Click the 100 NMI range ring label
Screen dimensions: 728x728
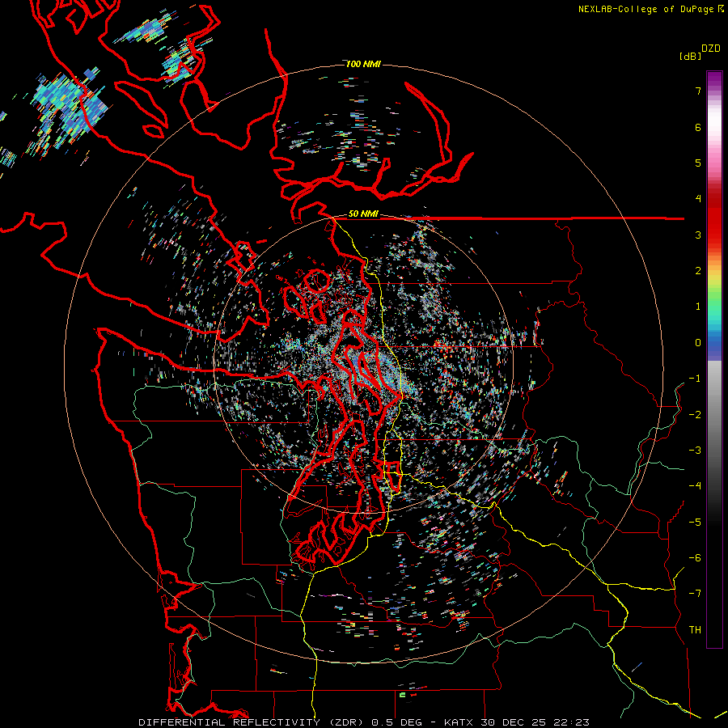click(363, 64)
